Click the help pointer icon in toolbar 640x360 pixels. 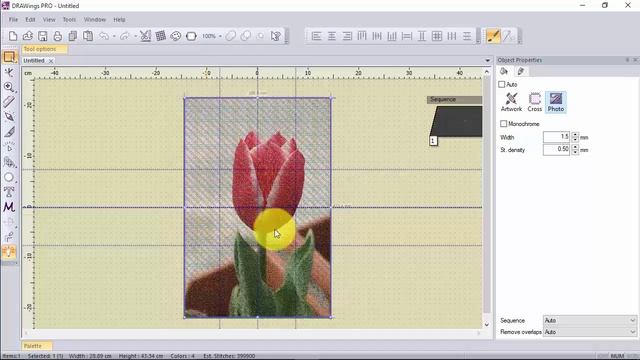276,36
